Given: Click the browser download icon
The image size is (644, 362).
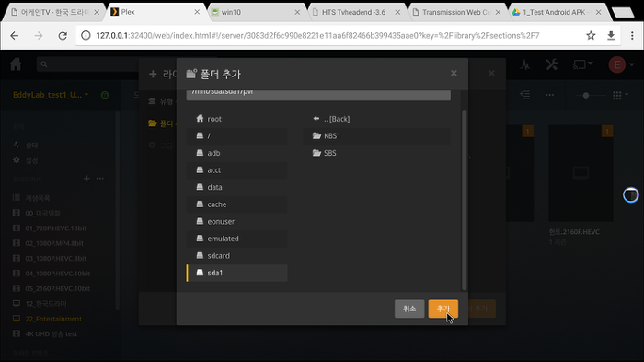Looking at the screenshot, I should [611, 35].
